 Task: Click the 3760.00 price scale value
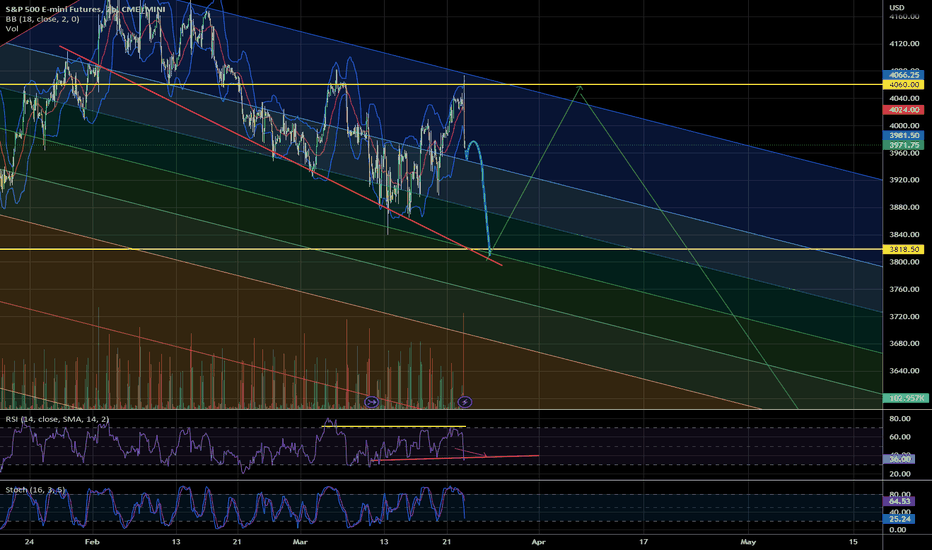pos(904,290)
